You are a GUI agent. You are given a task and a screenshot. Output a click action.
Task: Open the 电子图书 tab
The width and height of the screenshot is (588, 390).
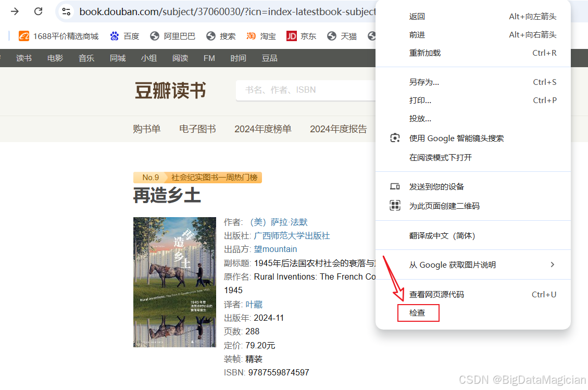pyautogui.click(x=197, y=129)
